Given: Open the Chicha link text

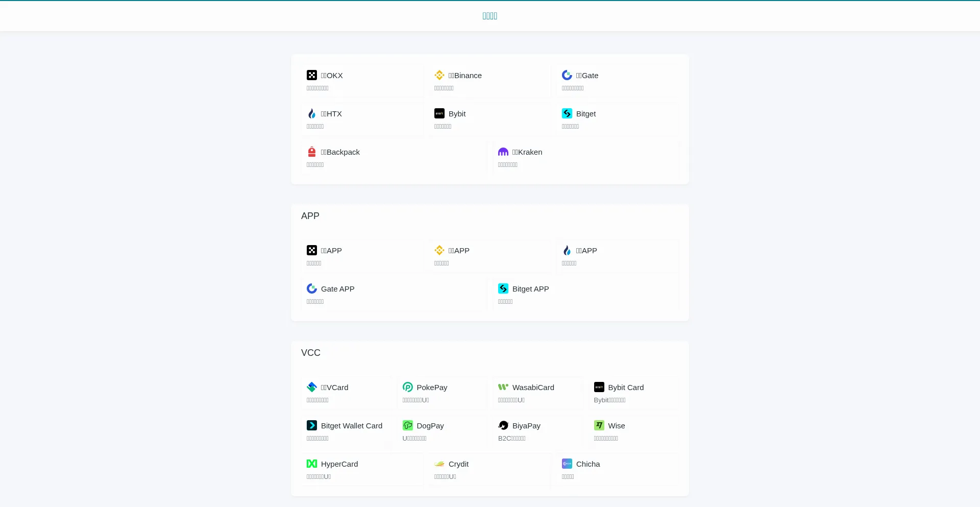Looking at the screenshot, I should (588, 464).
